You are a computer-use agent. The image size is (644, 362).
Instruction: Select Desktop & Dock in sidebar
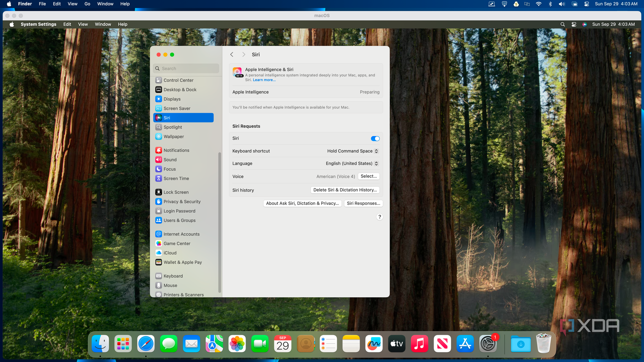pyautogui.click(x=183, y=90)
